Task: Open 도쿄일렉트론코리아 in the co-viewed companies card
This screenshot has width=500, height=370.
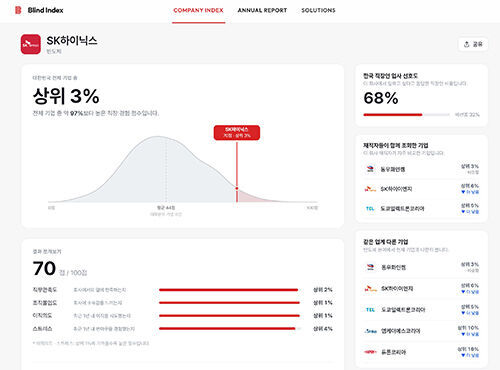Action: (x=402, y=209)
